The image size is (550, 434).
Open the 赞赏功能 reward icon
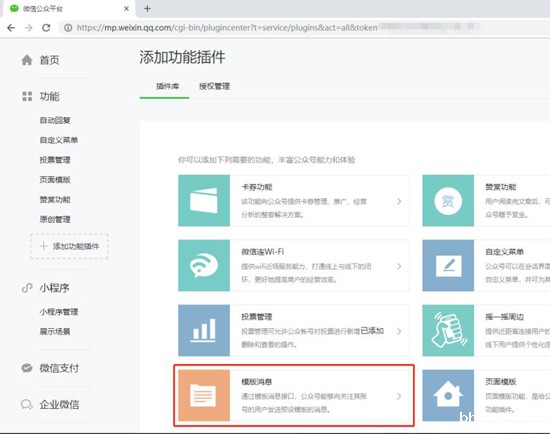point(448,201)
